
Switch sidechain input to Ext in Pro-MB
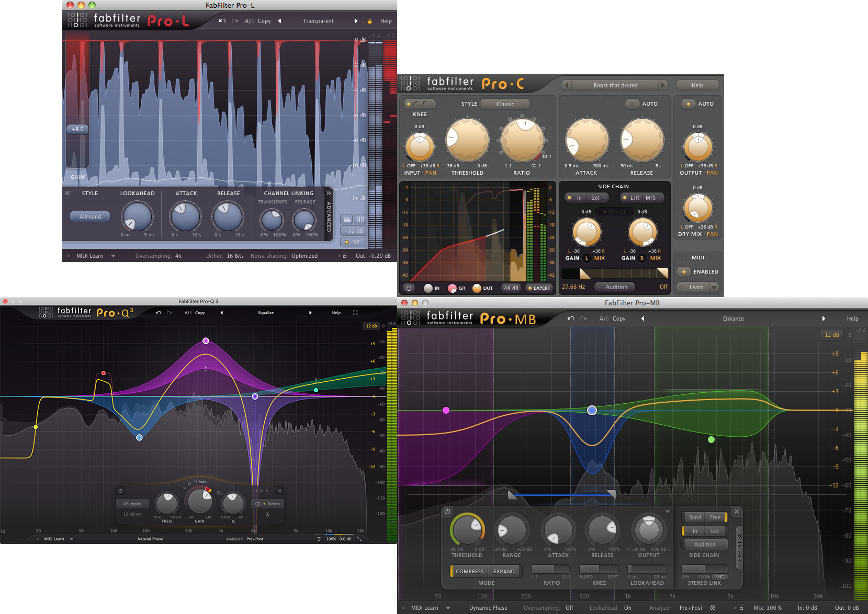click(x=715, y=530)
